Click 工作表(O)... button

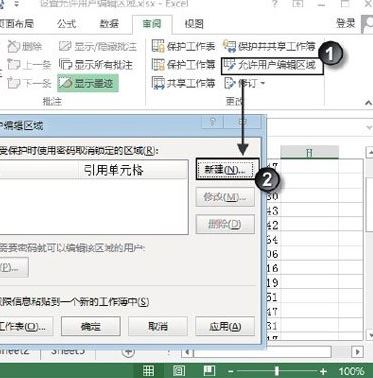[27, 326]
